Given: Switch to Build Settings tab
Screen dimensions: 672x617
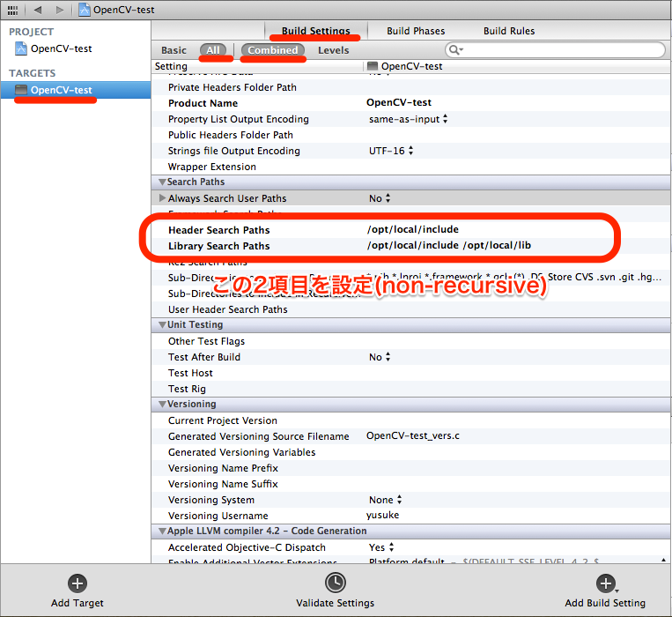Looking at the screenshot, I should [316, 31].
